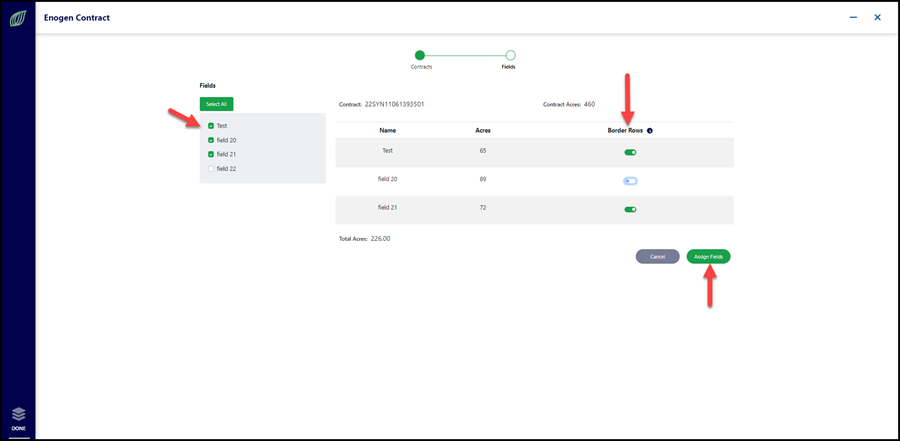
Task: Select the Fields step circle
Action: tap(510, 55)
